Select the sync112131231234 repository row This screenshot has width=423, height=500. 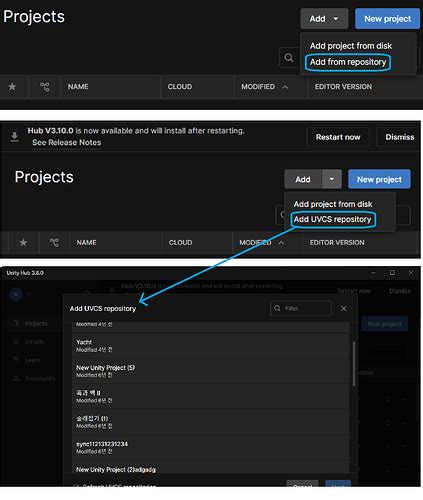pyautogui.click(x=210, y=448)
